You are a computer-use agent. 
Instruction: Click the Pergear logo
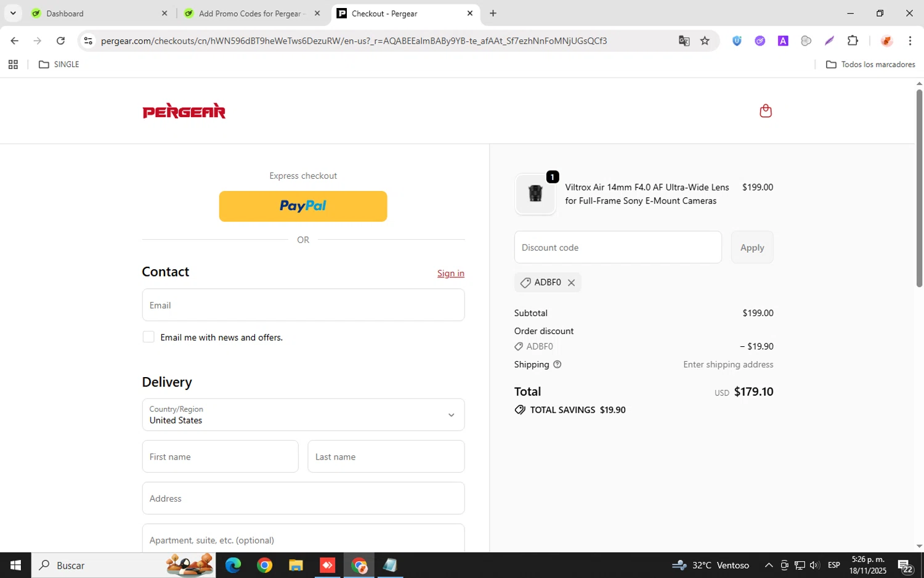[184, 111]
